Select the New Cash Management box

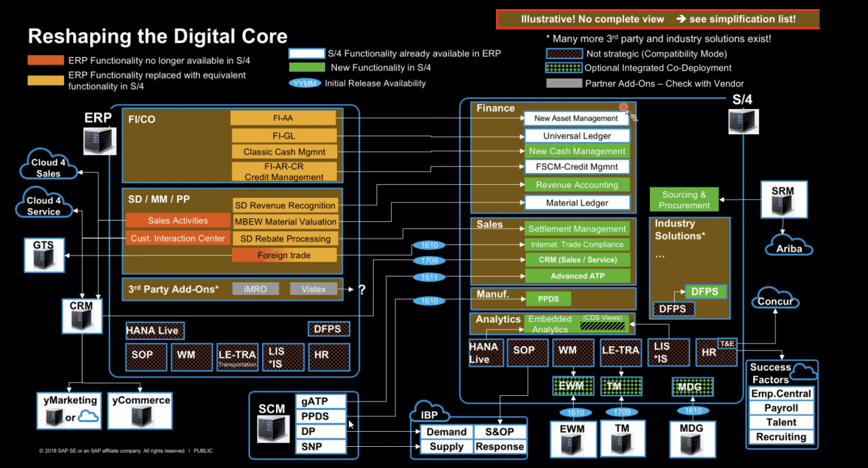tap(577, 151)
